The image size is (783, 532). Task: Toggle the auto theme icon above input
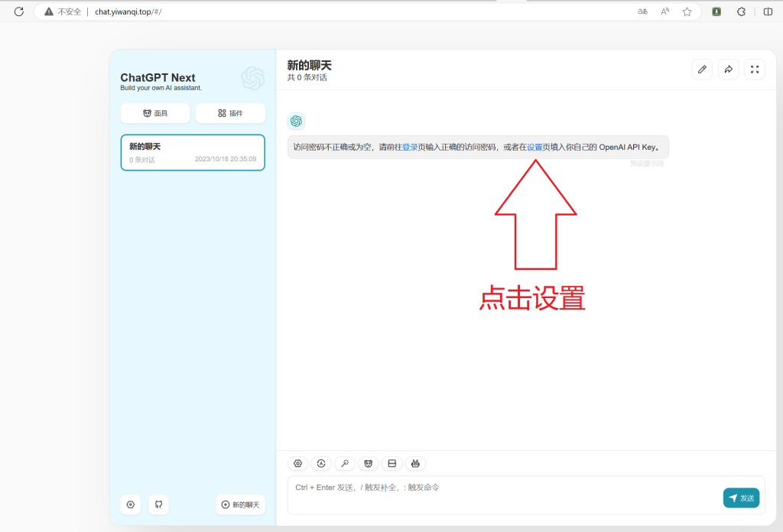(x=322, y=463)
